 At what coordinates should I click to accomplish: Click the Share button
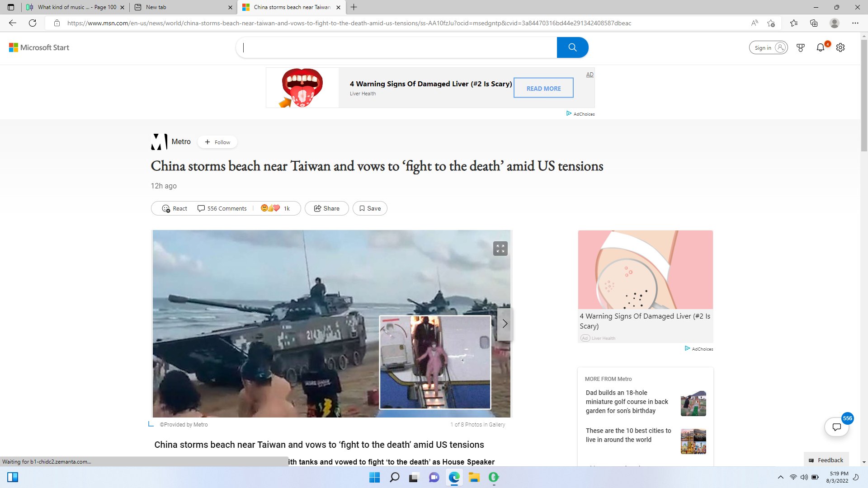[x=326, y=208]
